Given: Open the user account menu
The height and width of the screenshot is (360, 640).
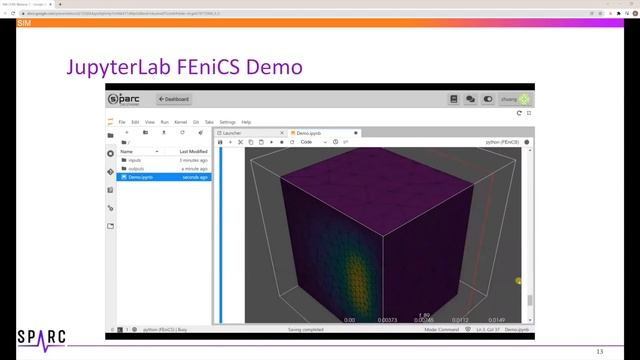Looking at the screenshot, I should pyautogui.click(x=515, y=99).
